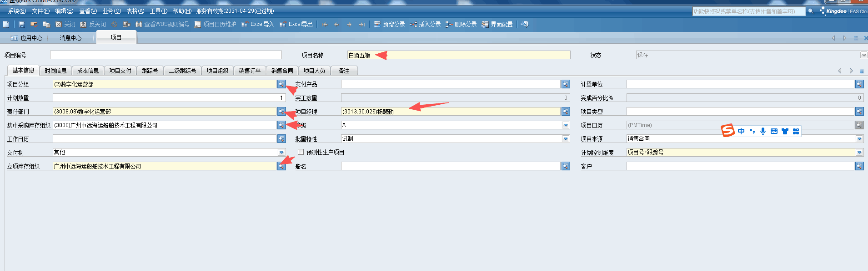The width and height of the screenshot is (868, 271).
Task: Expand the 批量特性 dropdown
Action: [x=566, y=139]
